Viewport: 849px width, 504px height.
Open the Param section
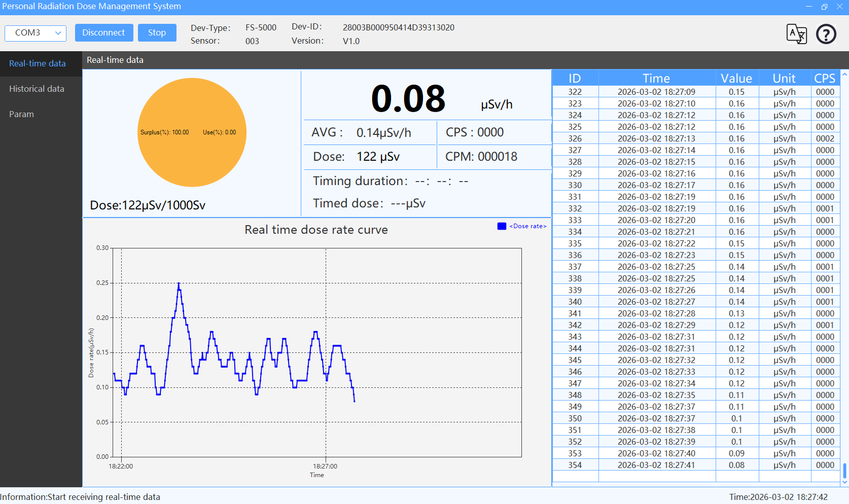coord(21,114)
